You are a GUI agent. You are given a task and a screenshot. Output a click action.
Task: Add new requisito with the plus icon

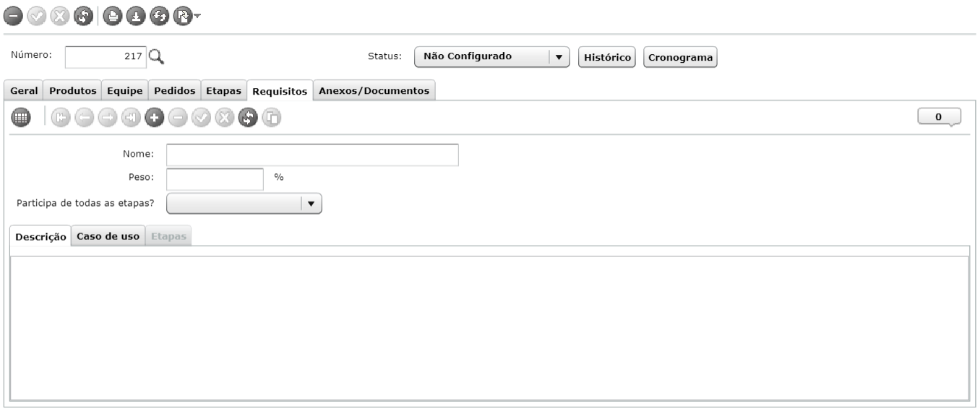153,117
